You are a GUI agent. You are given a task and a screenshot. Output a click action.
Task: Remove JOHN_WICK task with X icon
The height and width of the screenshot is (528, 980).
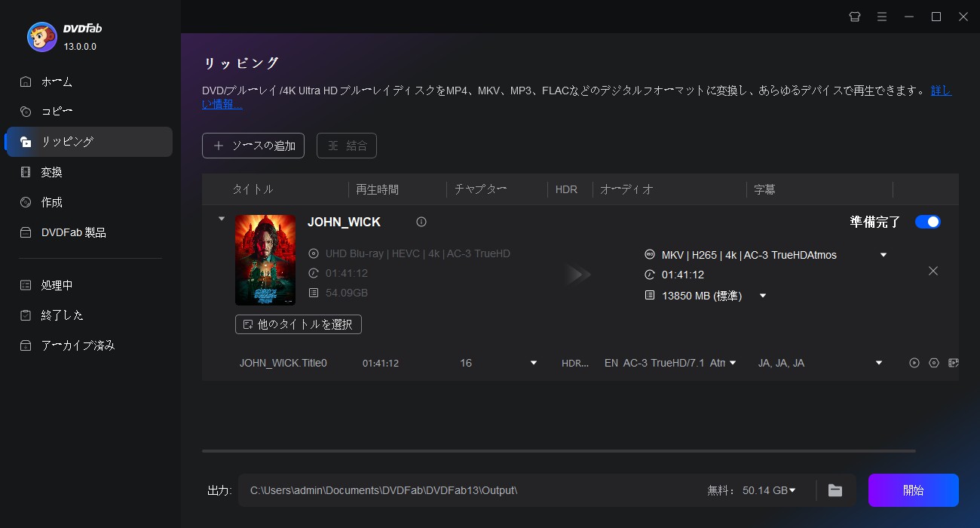pyautogui.click(x=933, y=271)
